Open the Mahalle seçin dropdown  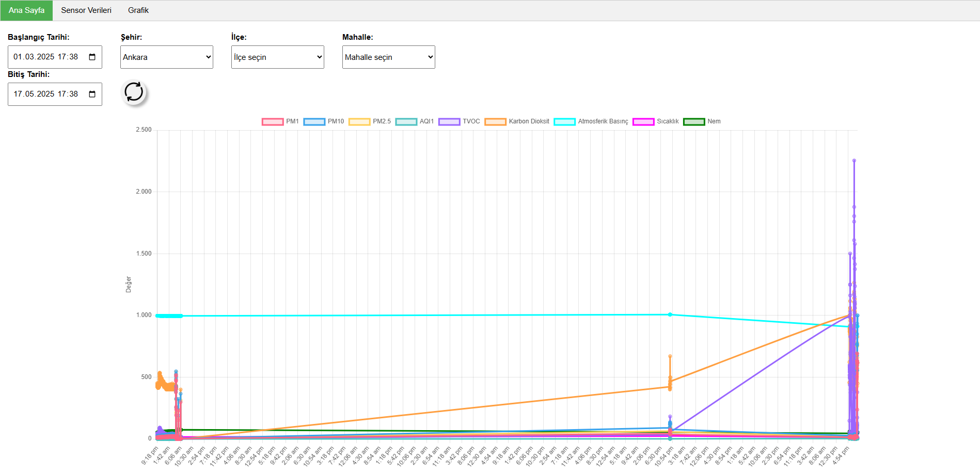click(388, 57)
